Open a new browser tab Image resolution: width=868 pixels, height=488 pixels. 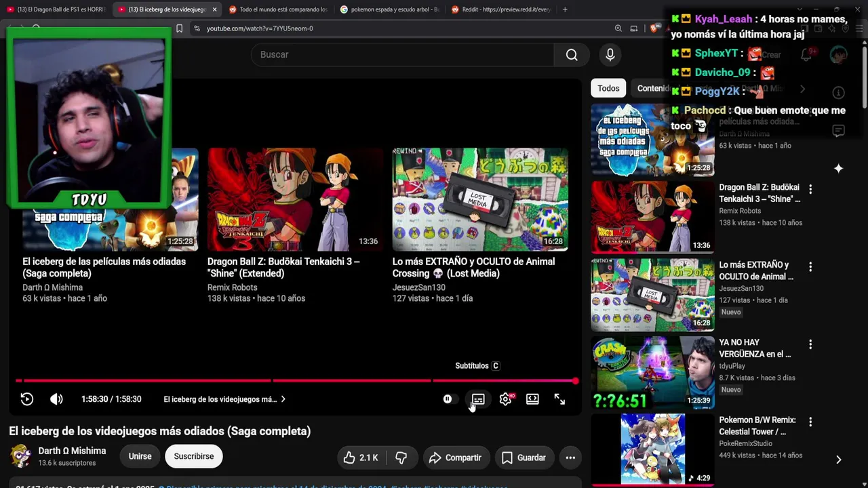point(565,9)
